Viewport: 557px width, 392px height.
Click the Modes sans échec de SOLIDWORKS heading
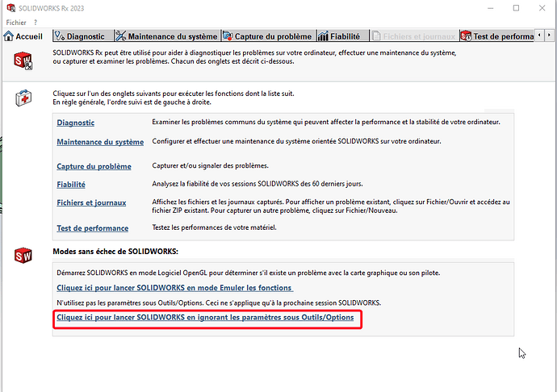click(115, 252)
